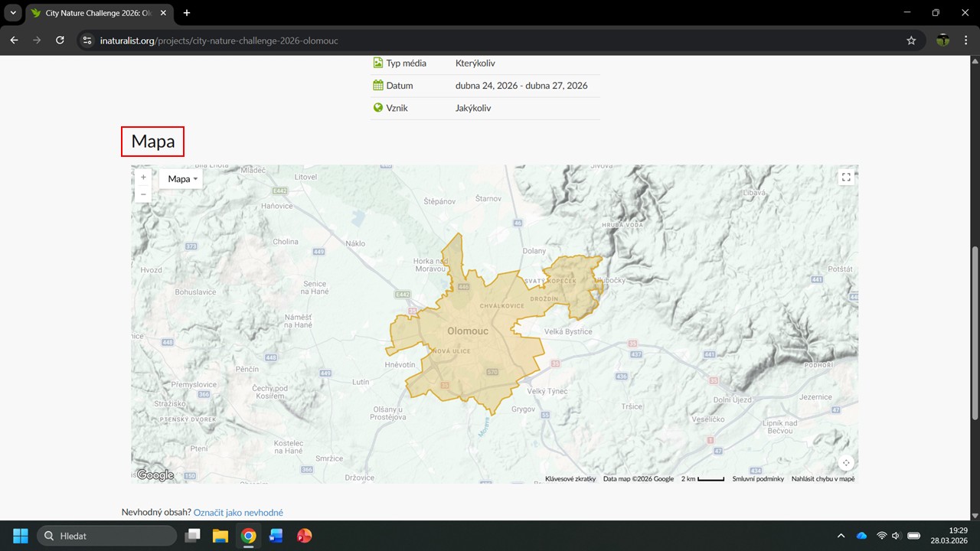Click 'Označit jako nevhodné' link
Image resolution: width=980 pixels, height=551 pixels.
tap(238, 513)
